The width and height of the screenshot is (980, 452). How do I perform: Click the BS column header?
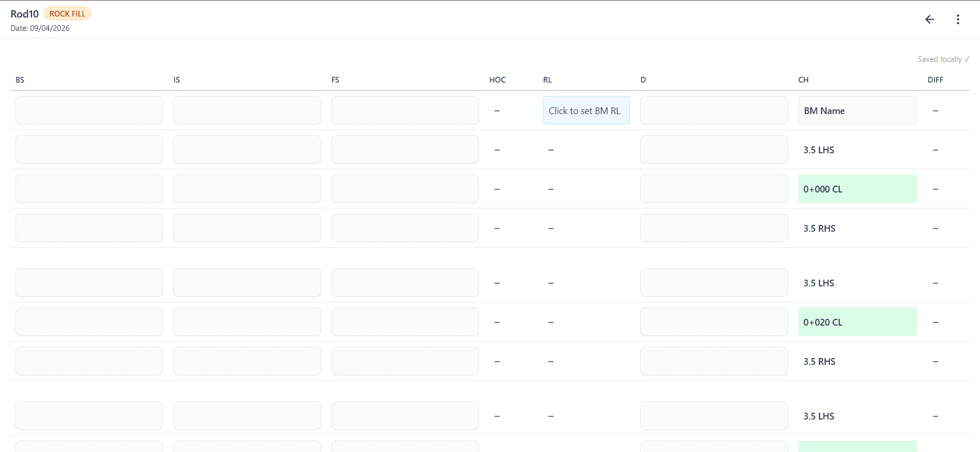[20, 80]
